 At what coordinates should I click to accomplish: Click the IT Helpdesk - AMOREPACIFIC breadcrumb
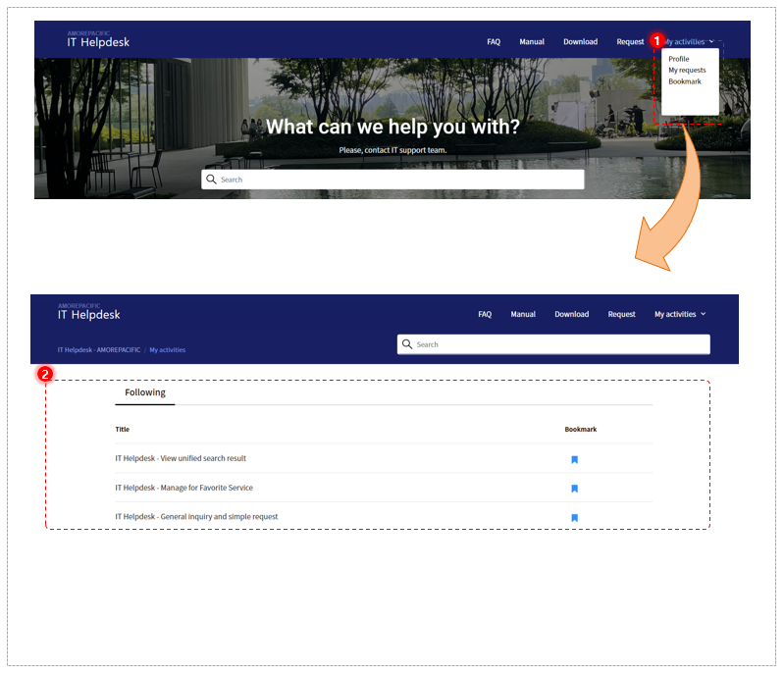pyautogui.click(x=98, y=350)
